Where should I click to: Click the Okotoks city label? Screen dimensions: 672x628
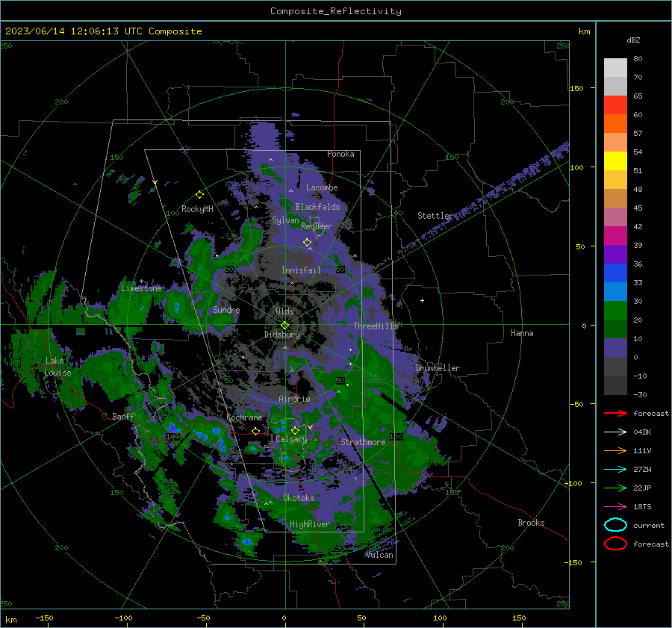[299, 498]
